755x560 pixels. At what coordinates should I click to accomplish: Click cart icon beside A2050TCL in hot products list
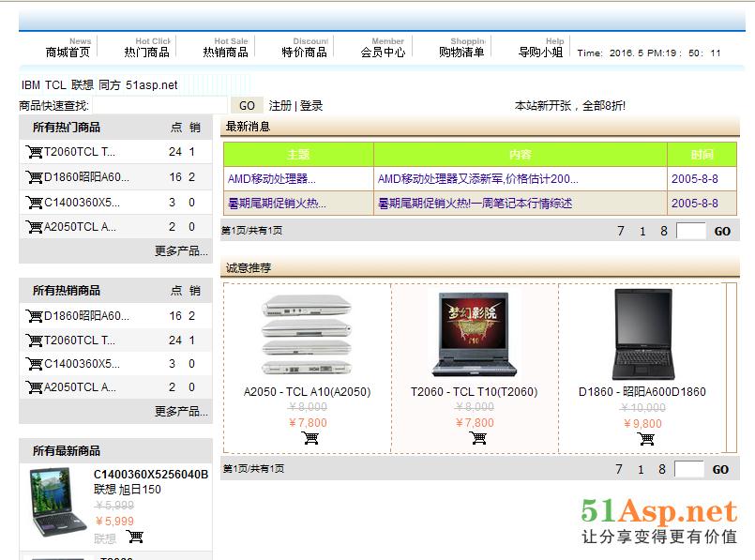pyautogui.click(x=34, y=227)
